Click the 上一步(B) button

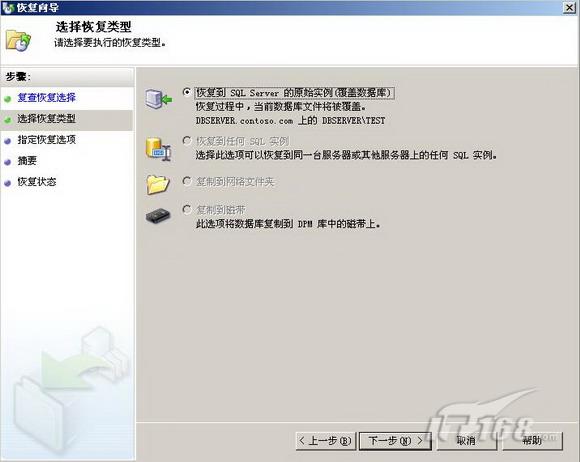(326, 441)
